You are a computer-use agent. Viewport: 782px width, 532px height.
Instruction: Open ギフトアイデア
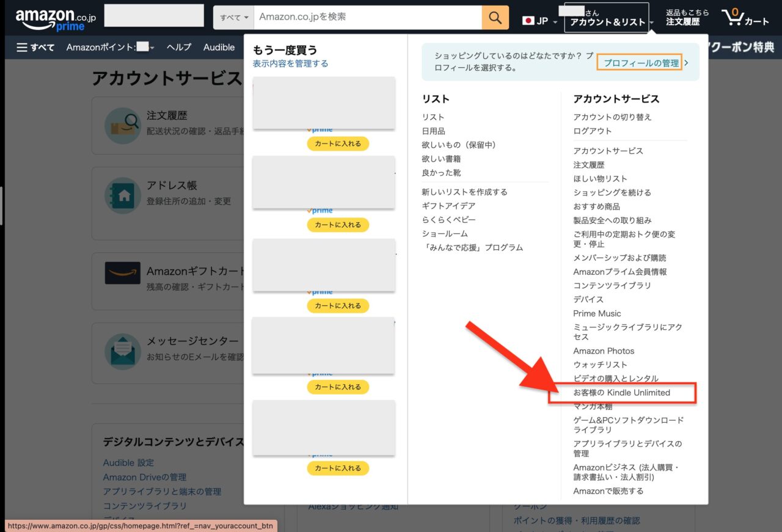(x=448, y=206)
